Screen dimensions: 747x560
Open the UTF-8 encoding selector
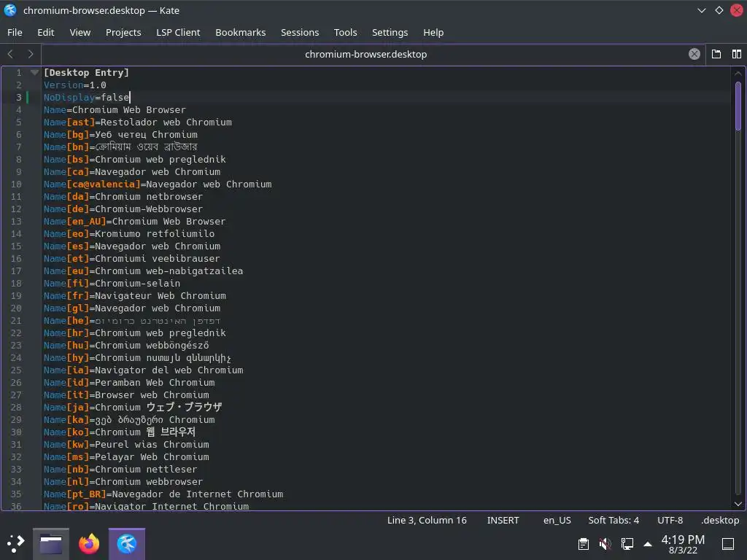pos(670,520)
